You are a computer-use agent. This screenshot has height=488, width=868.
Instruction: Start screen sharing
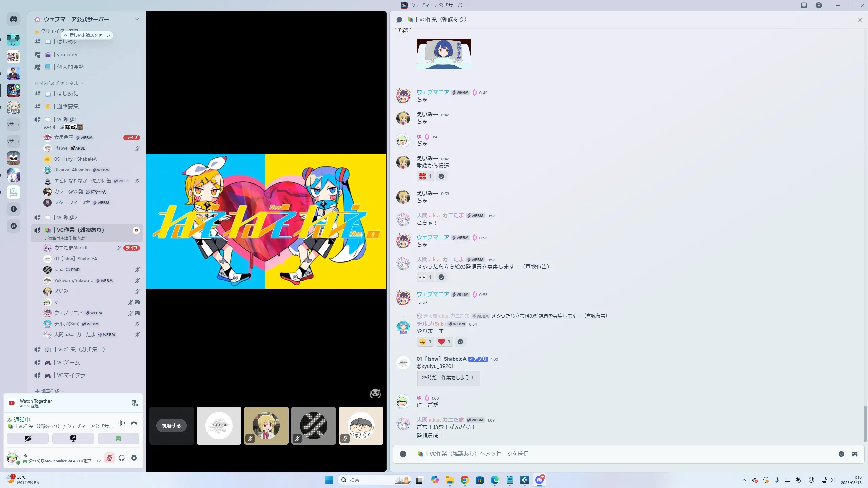pyautogui.click(x=73, y=439)
